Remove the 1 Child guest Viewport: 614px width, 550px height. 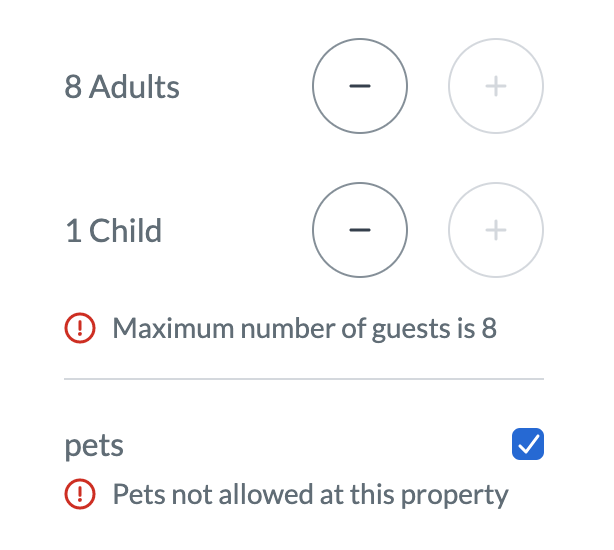point(360,230)
